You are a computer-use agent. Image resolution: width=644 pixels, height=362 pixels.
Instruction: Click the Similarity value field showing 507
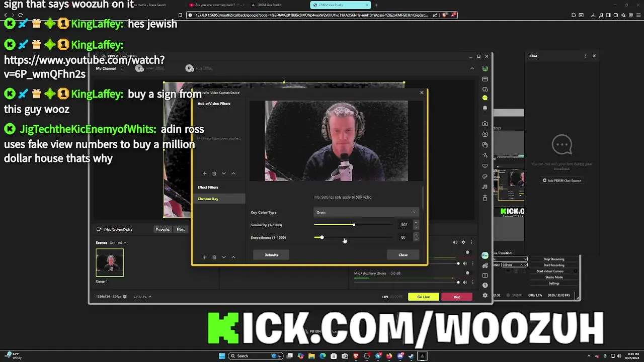pos(404,225)
